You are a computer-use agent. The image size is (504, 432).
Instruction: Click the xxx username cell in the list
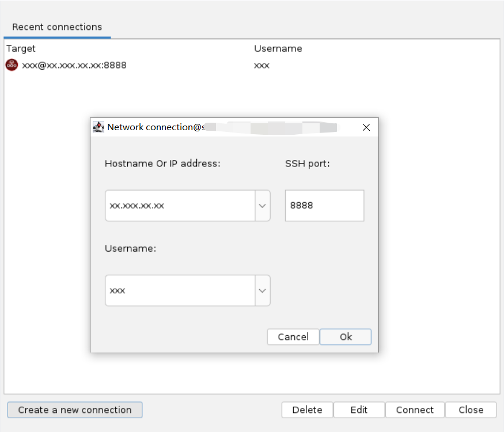click(x=262, y=65)
